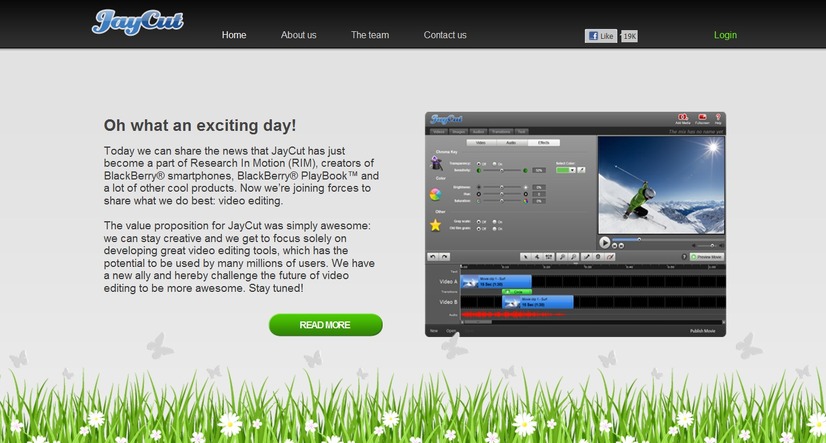Image resolution: width=826 pixels, height=443 pixels.
Task: Click the round help icon beside Preview Movie
Action: click(x=684, y=257)
